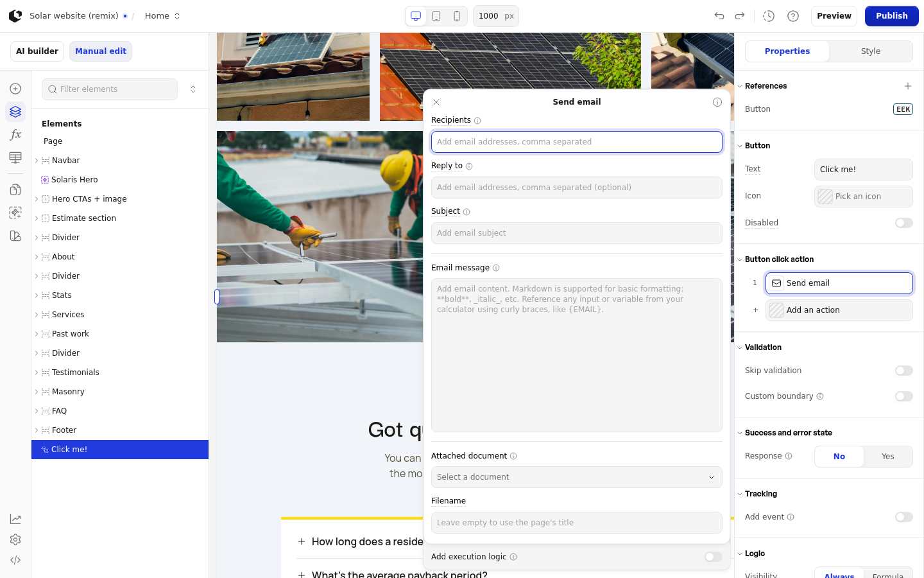Open the formulas fx icon in sidebar
924x578 pixels.
point(15,135)
